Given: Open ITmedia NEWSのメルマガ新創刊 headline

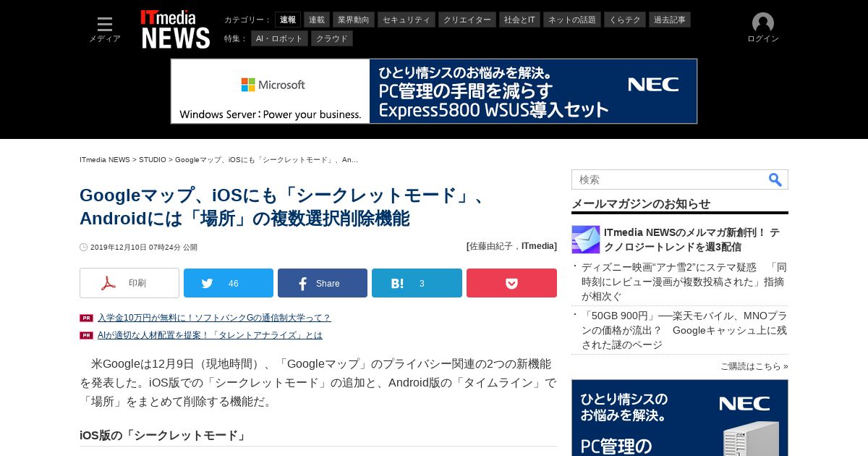Looking at the screenshot, I should pos(692,240).
